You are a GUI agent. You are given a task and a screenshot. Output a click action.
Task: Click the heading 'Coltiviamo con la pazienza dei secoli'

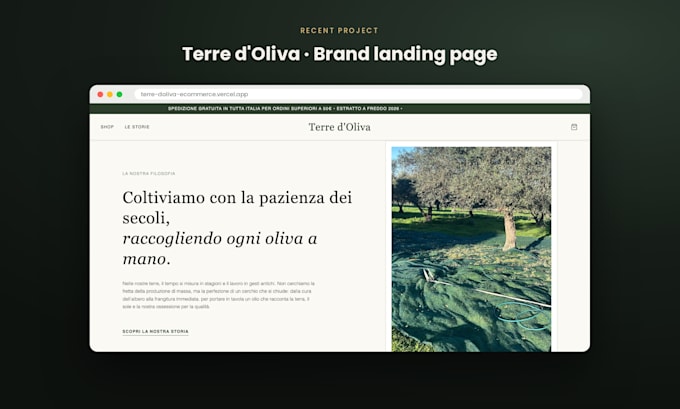[x=237, y=208]
